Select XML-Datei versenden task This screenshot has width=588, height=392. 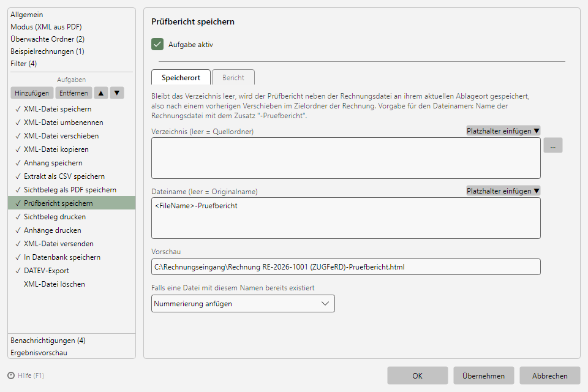coord(72,244)
